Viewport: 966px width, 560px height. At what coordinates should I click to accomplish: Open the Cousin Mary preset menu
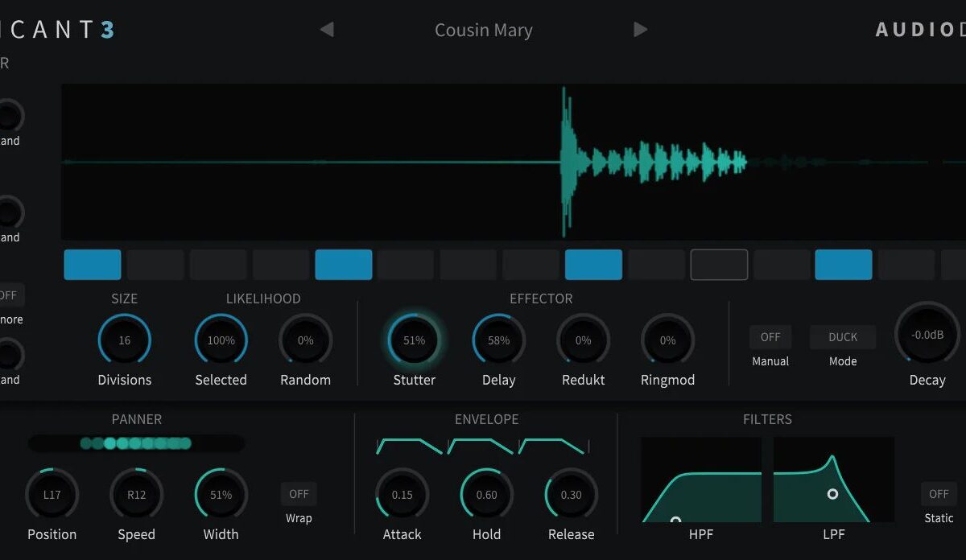483,31
